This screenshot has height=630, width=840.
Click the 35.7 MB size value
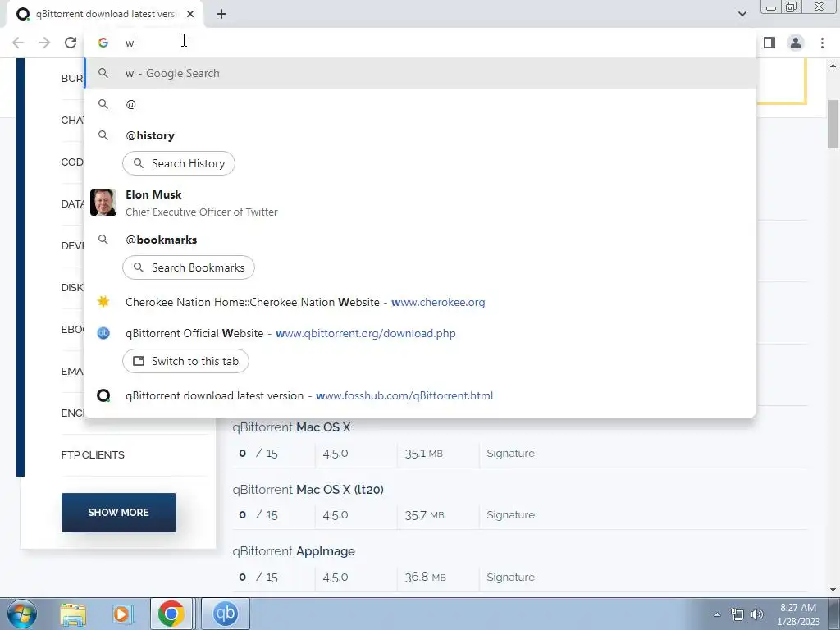(x=424, y=515)
